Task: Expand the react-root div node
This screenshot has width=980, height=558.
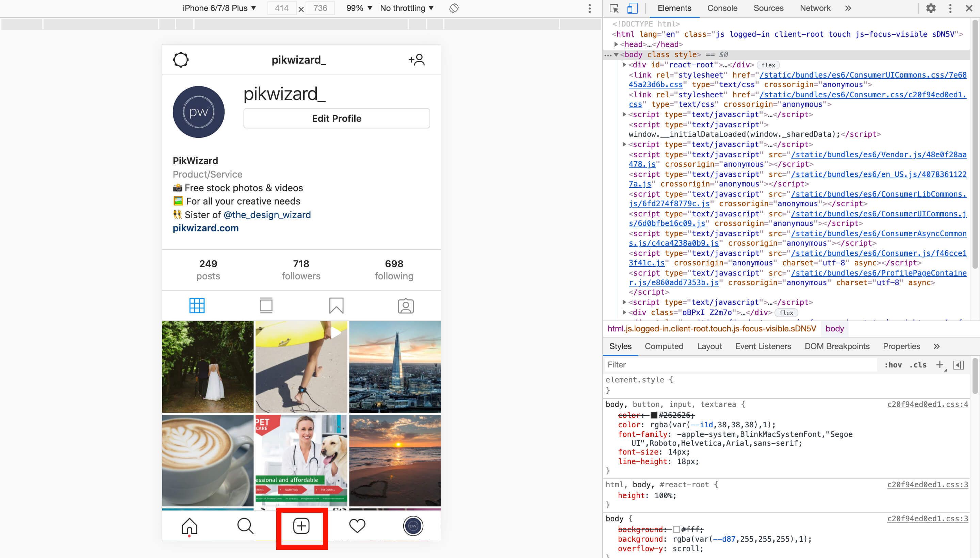Action: pyautogui.click(x=624, y=65)
